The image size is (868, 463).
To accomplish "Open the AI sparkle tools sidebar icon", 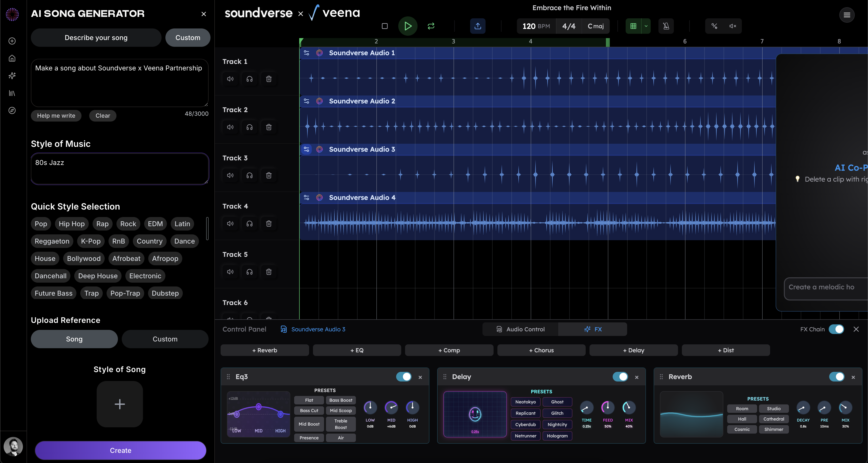I will coord(12,76).
